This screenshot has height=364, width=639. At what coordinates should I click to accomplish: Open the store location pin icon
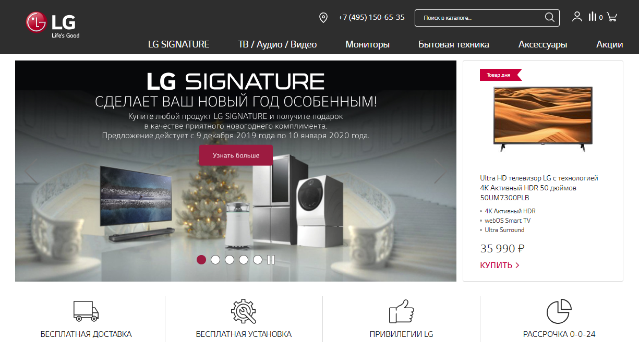pyautogui.click(x=323, y=18)
